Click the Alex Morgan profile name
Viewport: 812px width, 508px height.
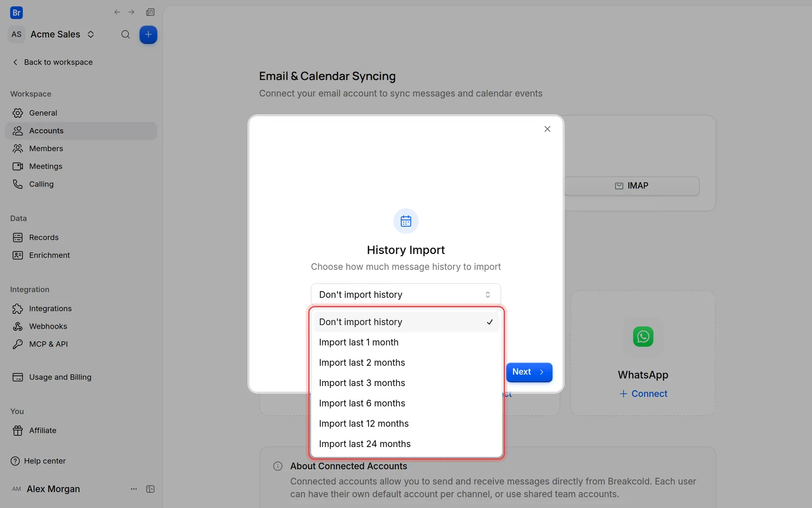53,489
